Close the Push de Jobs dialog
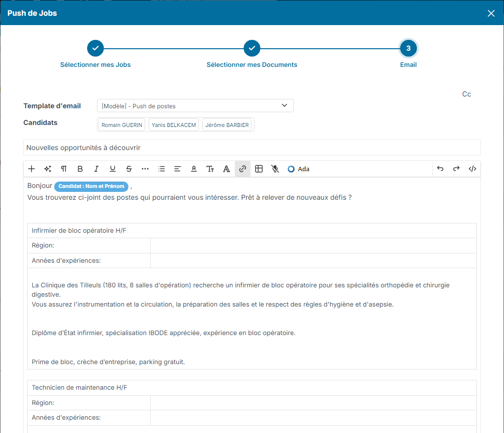Image resolution: width=504 pixels, height=433 pixels. point(491,13)
